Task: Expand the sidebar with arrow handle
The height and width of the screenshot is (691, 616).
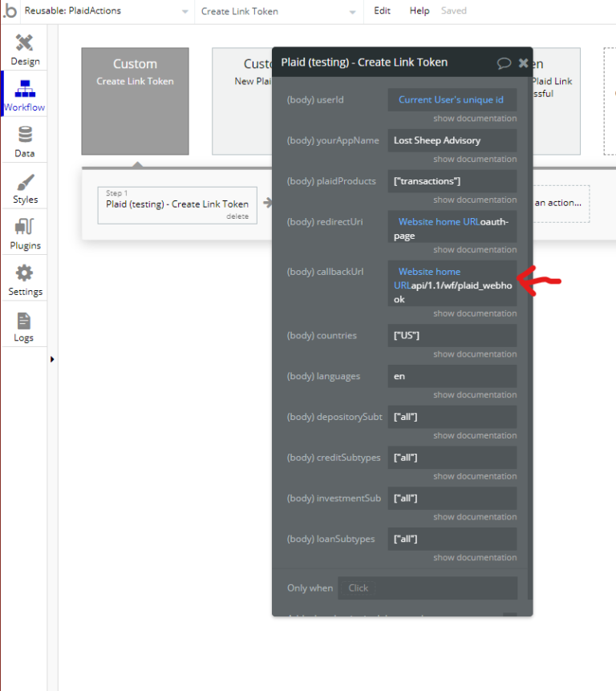Action: click(x=52, y=359)
